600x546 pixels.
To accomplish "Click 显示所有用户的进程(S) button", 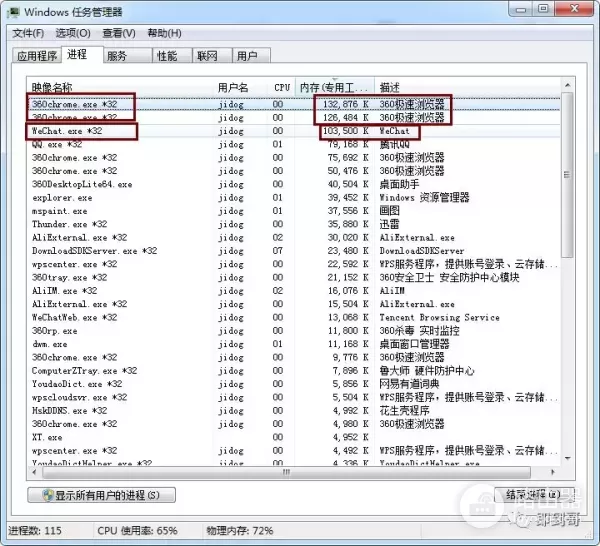I will (101, 495).
